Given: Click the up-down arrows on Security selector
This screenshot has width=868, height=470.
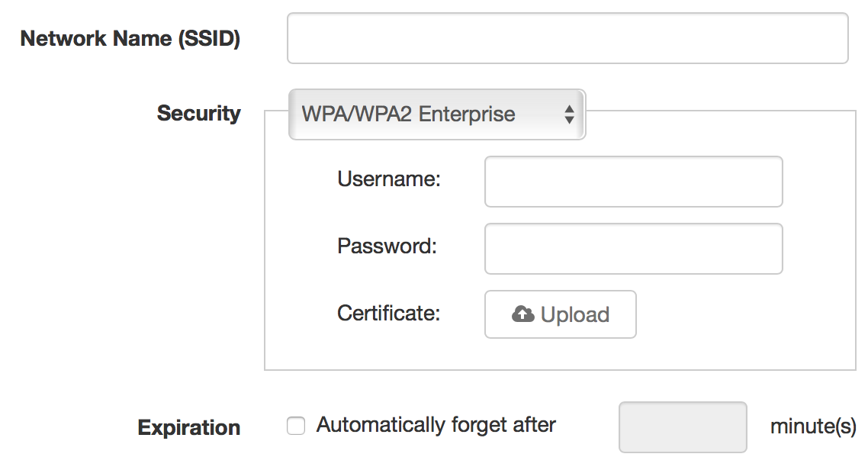Looking at the screenshot, I should click(569, 115).
